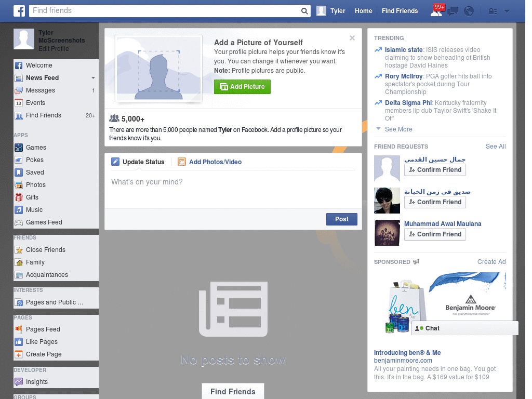Click the Games Feed controller icon
This screenshot has height=399, width=532.
[x=19, y=222]
